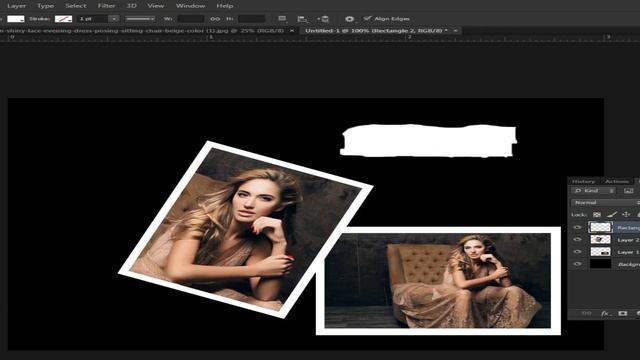Open the 3D menu

click(131, 6)
